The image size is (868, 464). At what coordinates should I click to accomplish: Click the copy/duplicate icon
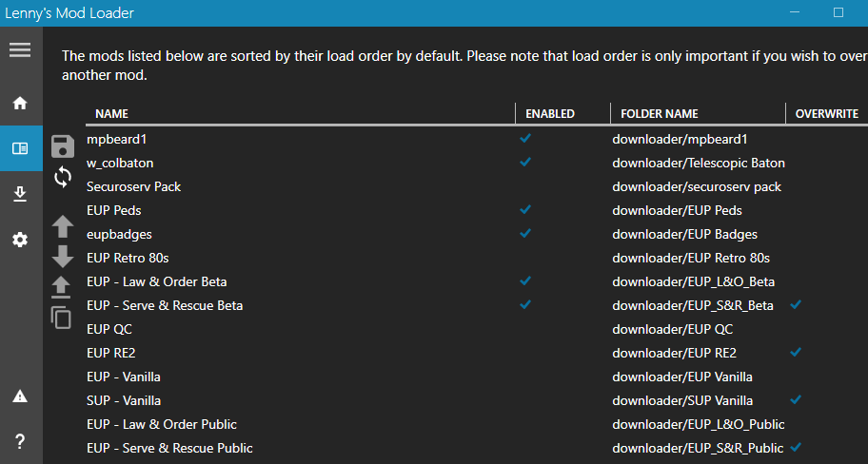pyautogui.click(x=62, y=318)
